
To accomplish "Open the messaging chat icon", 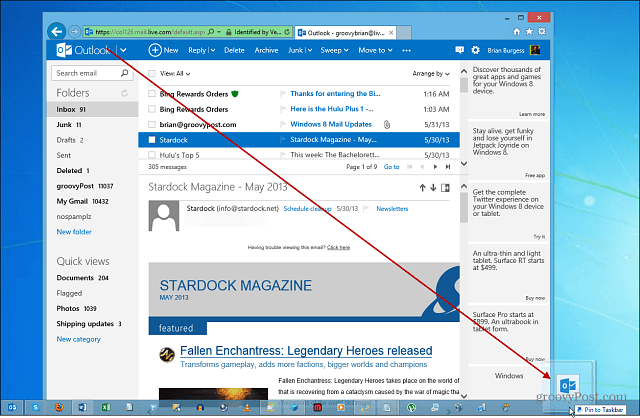I will (x=459, y=50).
